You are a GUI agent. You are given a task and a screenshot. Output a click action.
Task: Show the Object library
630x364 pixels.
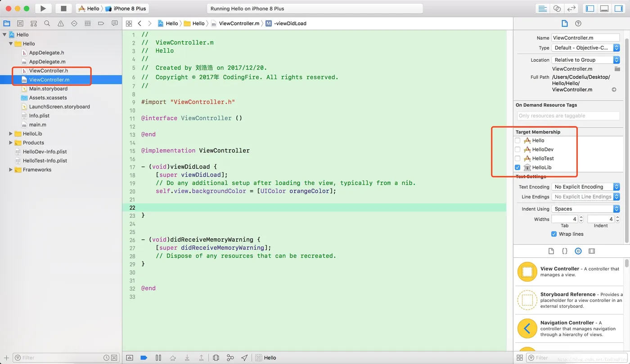click(x=578, y=251)
